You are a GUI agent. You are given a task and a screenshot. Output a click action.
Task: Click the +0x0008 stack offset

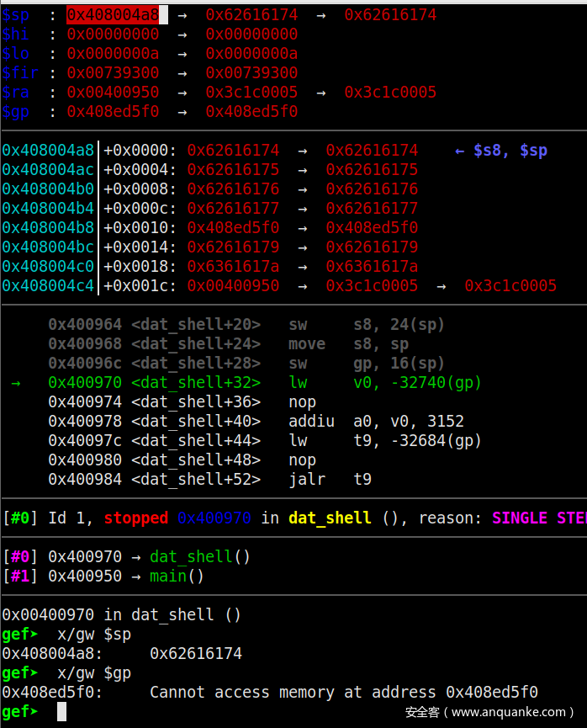[x=140, y=189]
